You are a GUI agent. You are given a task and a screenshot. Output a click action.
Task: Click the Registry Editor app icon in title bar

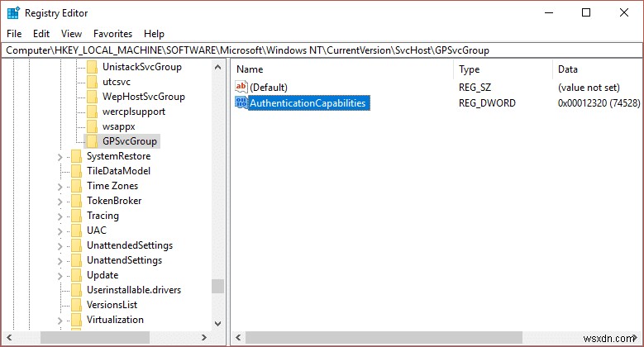point(13,12)
